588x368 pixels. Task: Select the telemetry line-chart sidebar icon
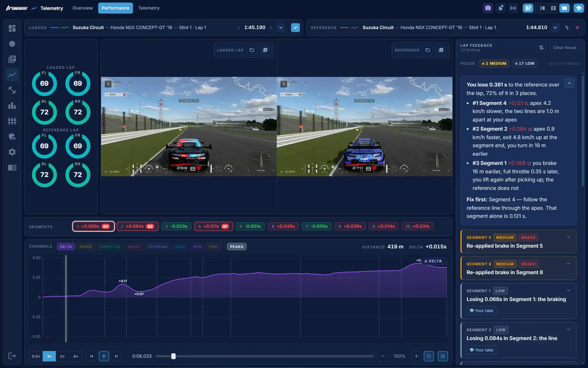(12, 75)
